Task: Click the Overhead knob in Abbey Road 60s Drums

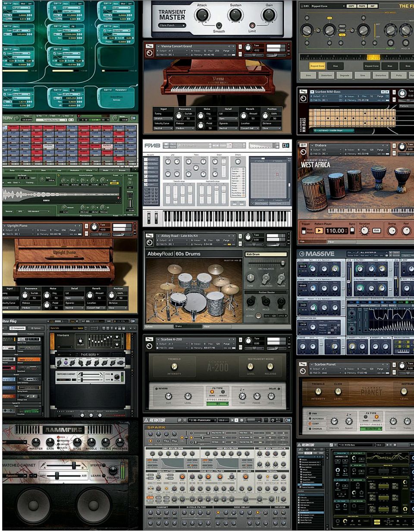Action: coord(266,279)
